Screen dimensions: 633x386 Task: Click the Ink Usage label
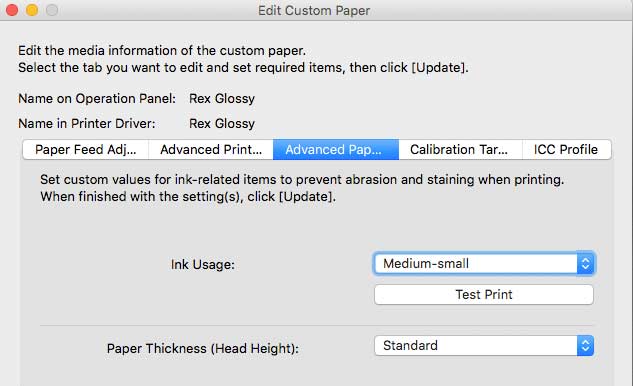pyautogui.click(x=203, y=264)
